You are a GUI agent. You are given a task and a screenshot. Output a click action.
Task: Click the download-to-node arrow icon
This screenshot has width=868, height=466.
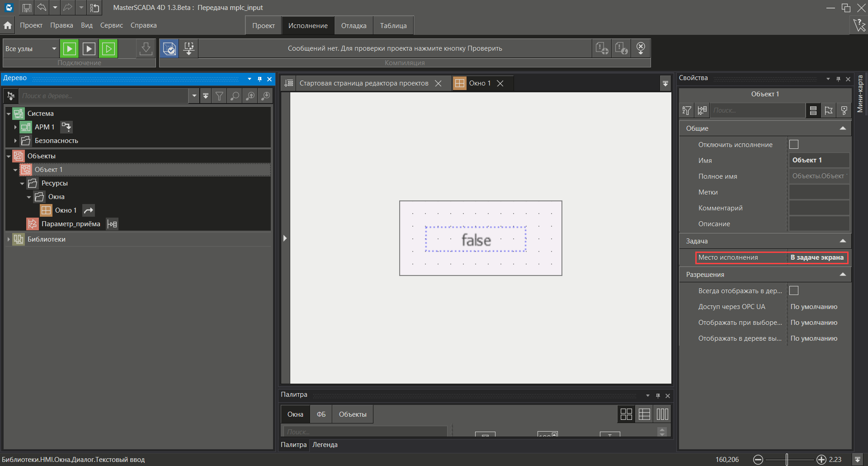point(146,49)
